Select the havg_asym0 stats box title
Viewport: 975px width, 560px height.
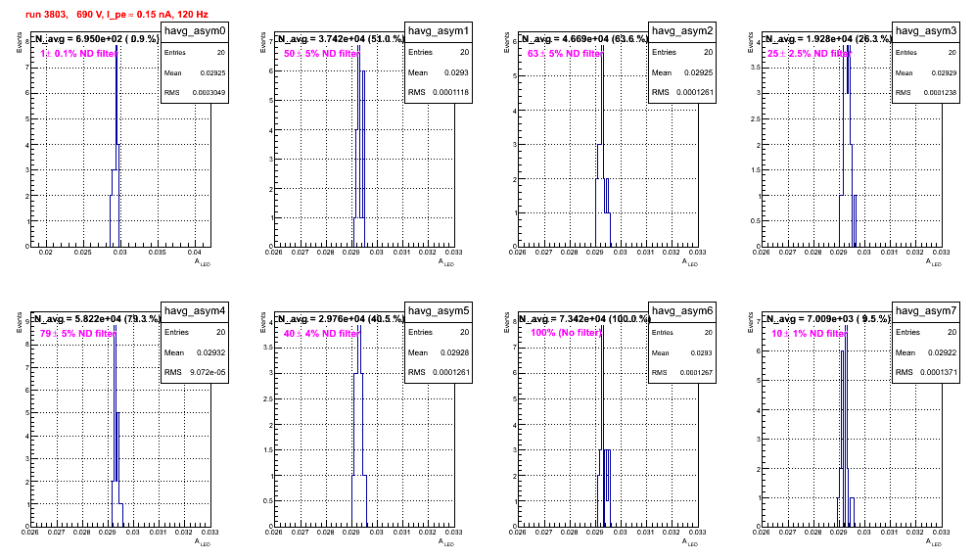click(195, 31)
